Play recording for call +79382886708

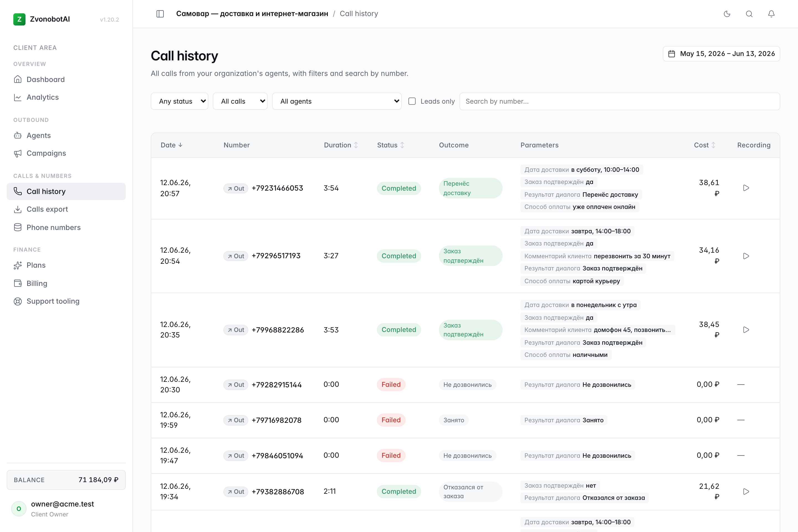(746, 491)
